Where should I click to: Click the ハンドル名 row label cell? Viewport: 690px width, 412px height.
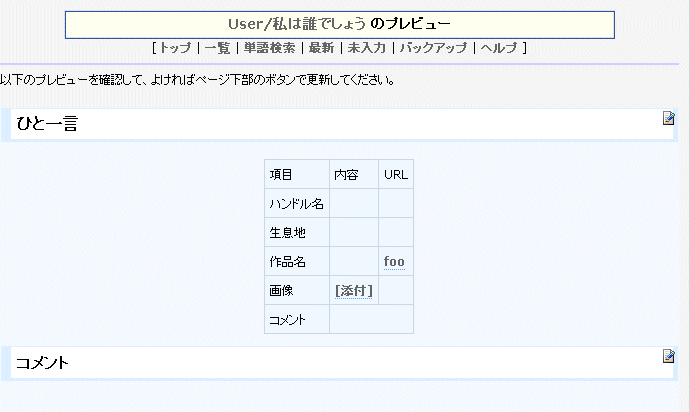pyautogui.click(x=296, y=204)
